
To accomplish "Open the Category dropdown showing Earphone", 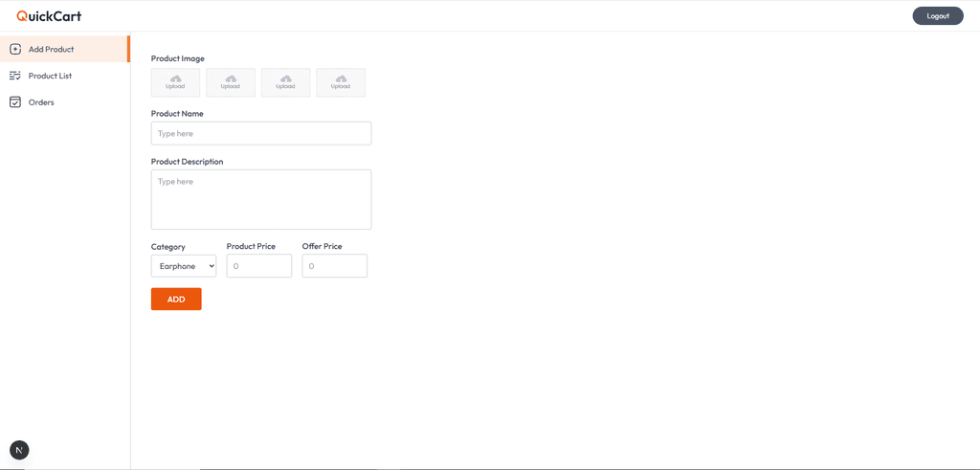I will (x=184, y=265).
